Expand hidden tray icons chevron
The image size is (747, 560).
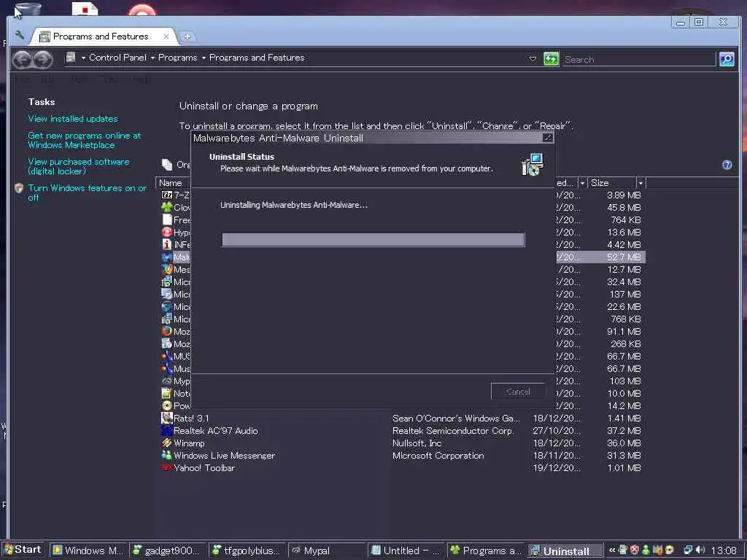coord(612,550)
